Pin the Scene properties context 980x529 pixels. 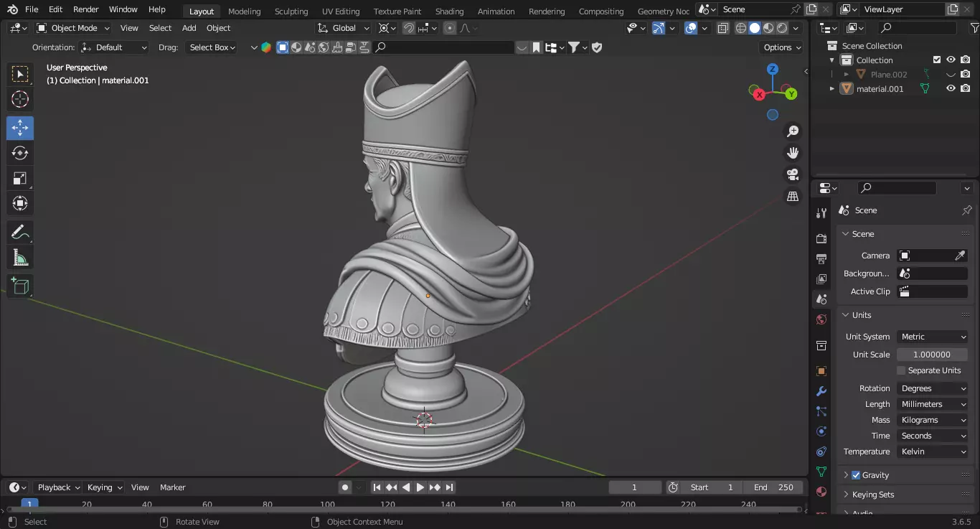point(966,210)
